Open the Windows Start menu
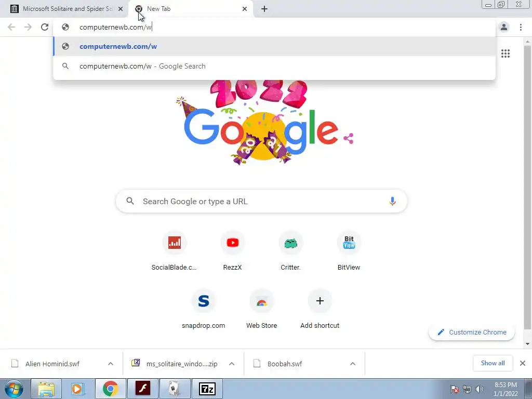Screen dimensions: 532x399 coord(14,389)
